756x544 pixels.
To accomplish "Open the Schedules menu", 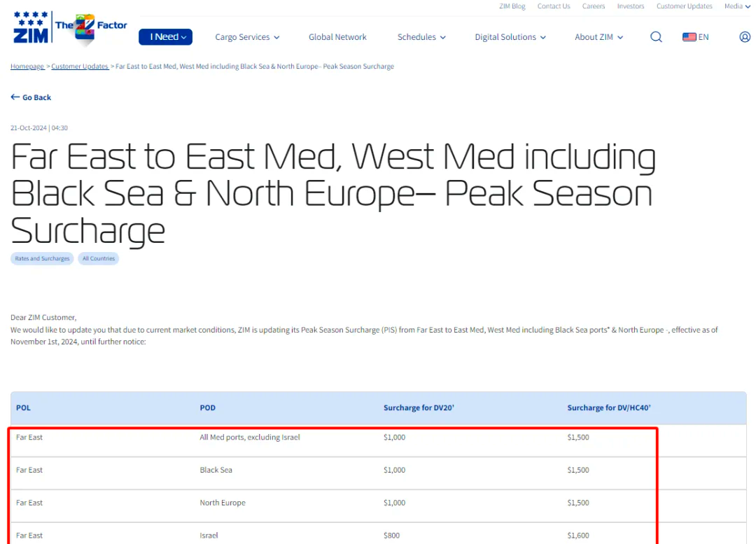I will pyautogui.click(x=421, y=37).
